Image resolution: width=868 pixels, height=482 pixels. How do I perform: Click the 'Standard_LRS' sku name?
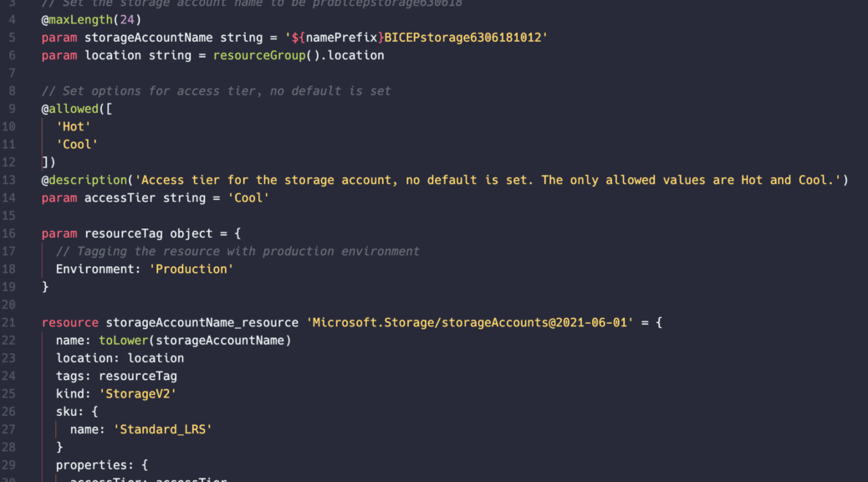point(163,429)
